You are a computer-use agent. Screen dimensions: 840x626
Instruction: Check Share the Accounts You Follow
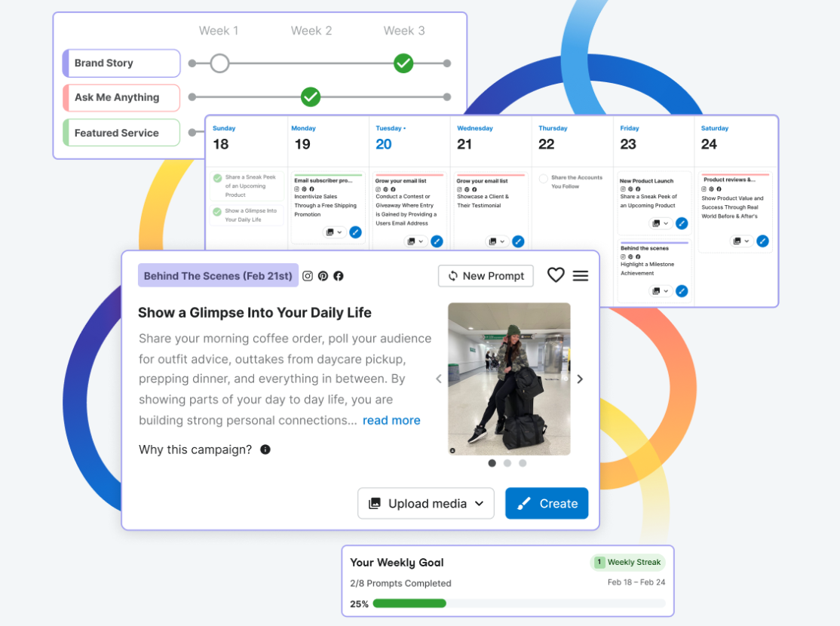tap(543, 179)
